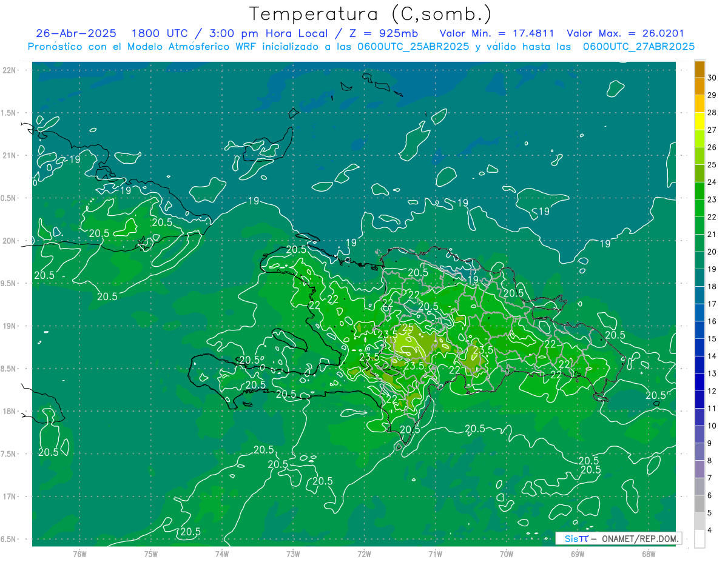Click the "72W" longitude label
This screenshot has height=562, width=728.
[x=364, y=554]
